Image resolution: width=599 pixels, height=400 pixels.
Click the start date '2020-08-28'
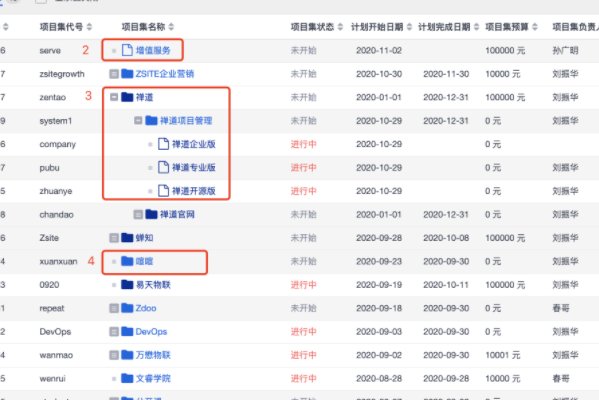point(379,379)
